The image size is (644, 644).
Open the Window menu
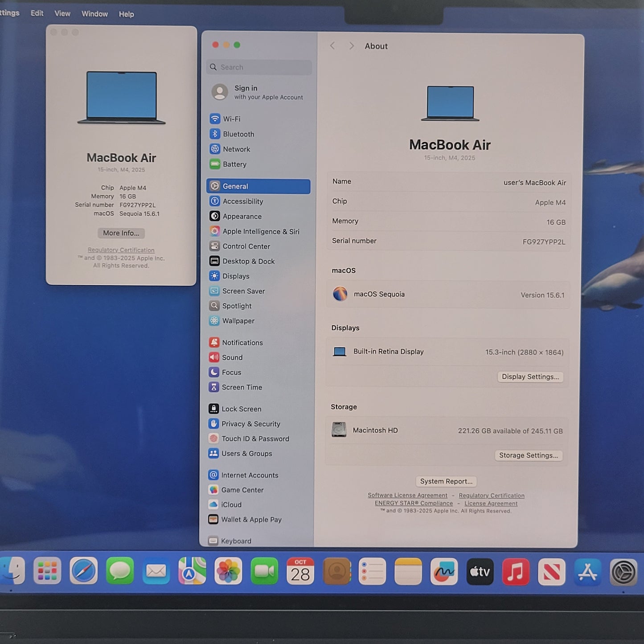(x=94, y=14)
